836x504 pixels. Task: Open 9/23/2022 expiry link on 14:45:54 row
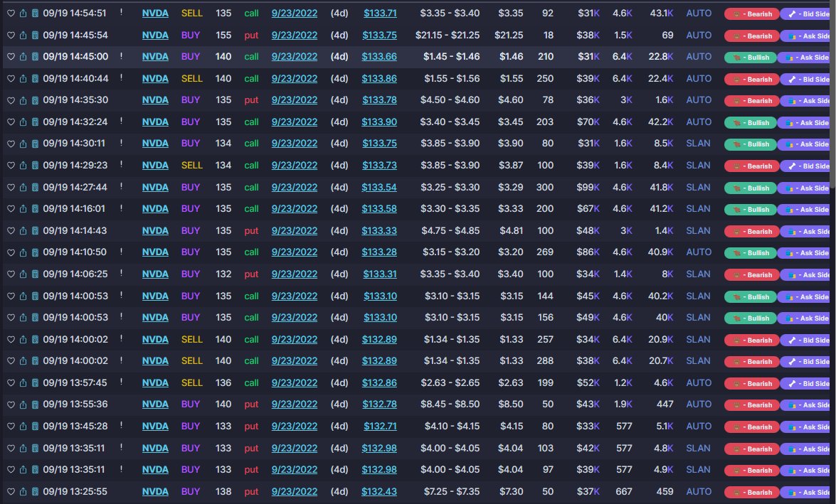pos(295,35)
